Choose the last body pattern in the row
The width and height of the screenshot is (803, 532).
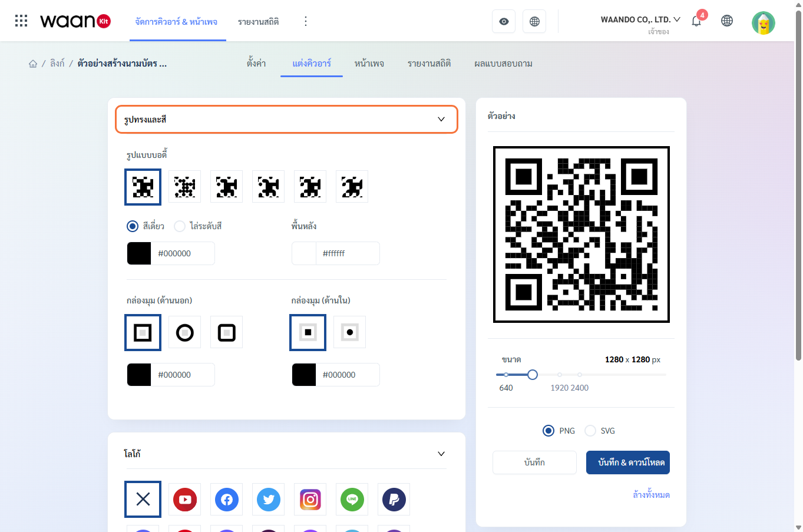click(x=352, y=187)
